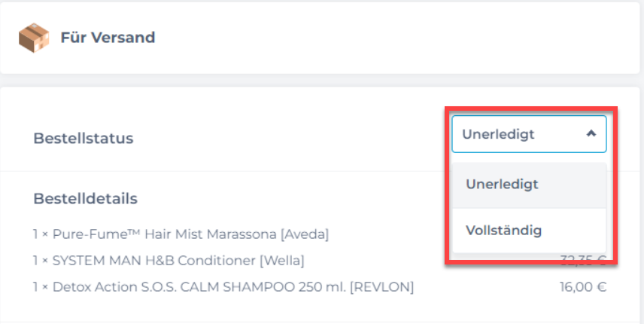Choose the Unerledigt option in the list

tap(529, 185)
